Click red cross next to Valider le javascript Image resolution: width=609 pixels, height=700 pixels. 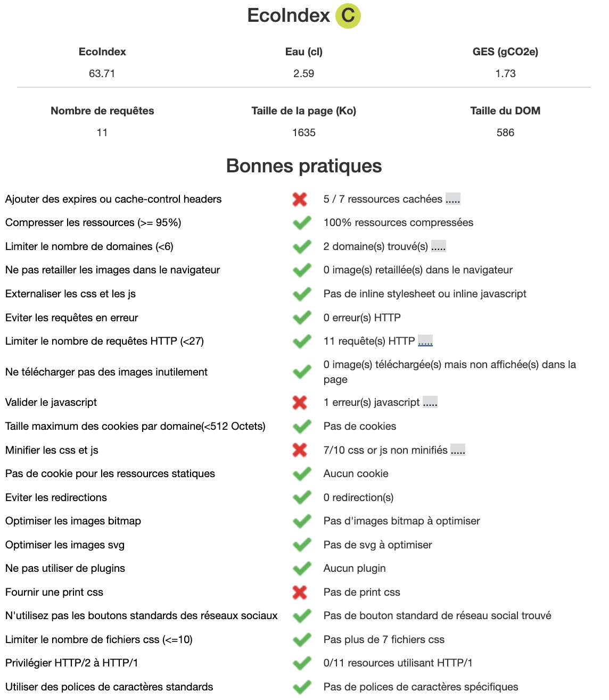click(300, 403)
